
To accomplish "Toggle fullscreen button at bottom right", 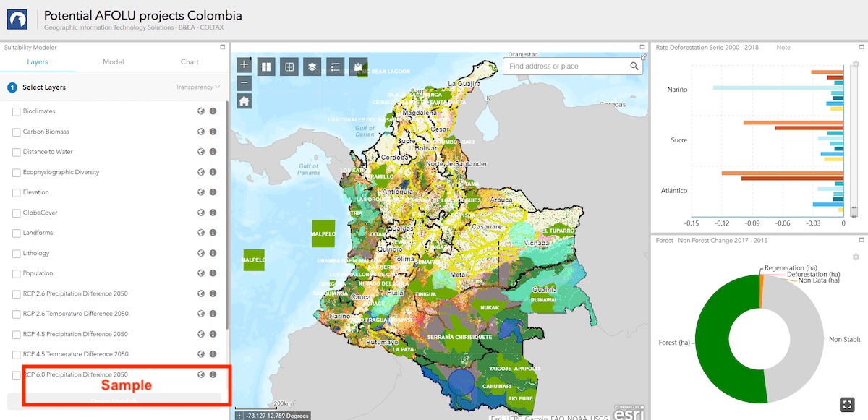I will [x=849, y=404].
